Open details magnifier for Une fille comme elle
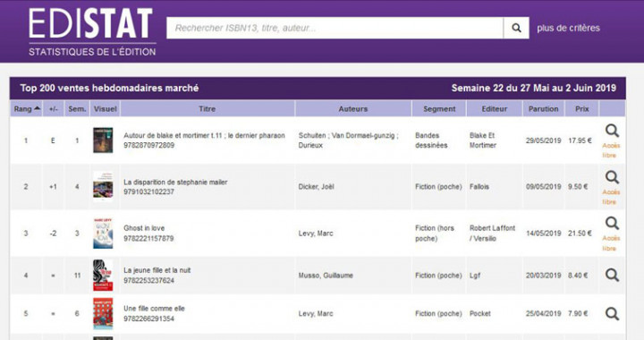The width and height of the screenshot is (644, 340). (612, 314)
